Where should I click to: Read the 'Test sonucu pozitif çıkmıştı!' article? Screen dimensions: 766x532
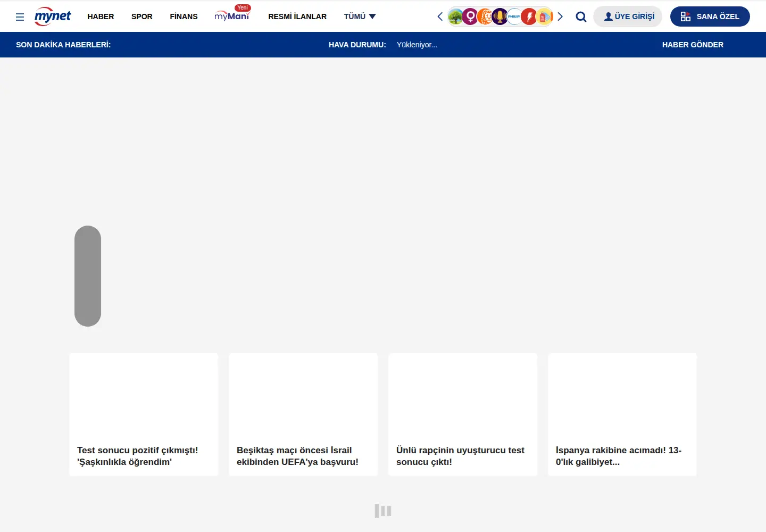click(x=144, y=414)
